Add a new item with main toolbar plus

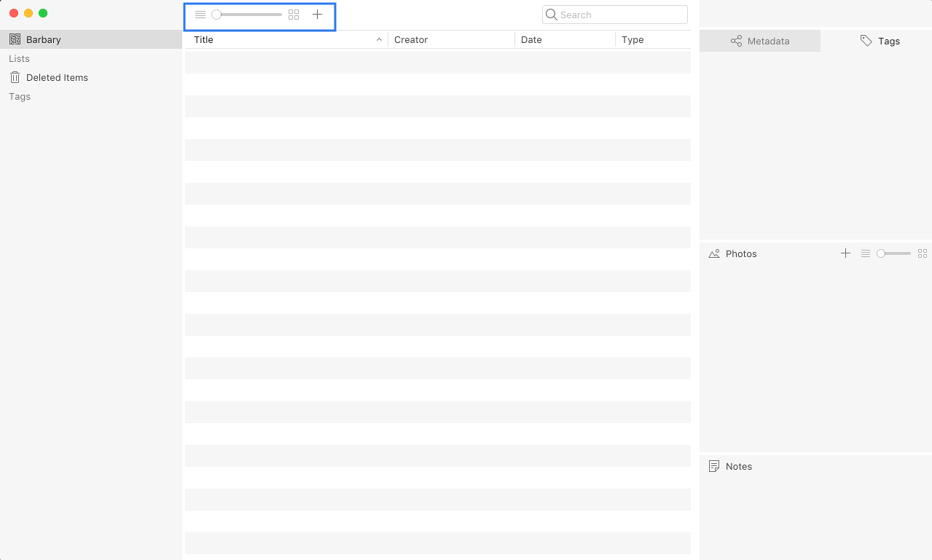tap(317, 15)
